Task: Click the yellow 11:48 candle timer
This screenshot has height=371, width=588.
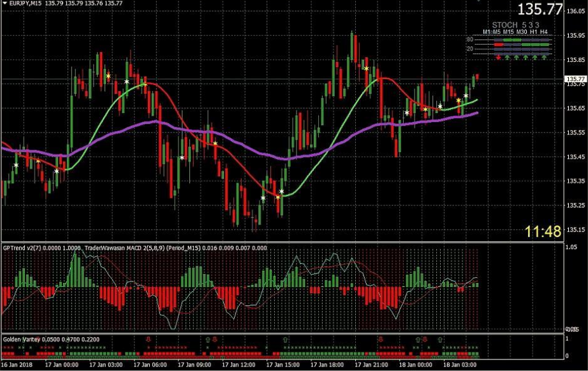Action: pos(543,231)
